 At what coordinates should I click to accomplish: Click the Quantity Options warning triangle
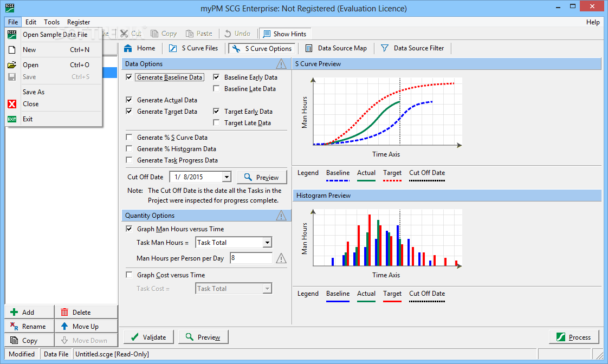click(281, 215)
